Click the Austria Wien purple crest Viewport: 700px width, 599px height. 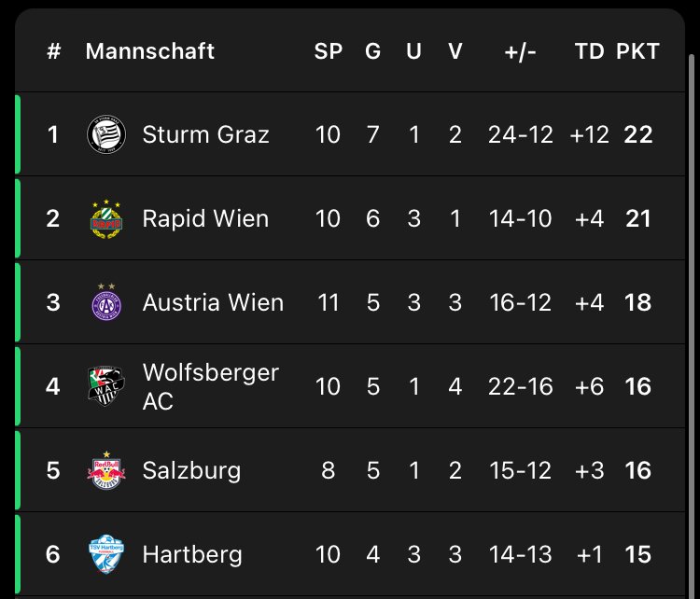tap(106, 302)
